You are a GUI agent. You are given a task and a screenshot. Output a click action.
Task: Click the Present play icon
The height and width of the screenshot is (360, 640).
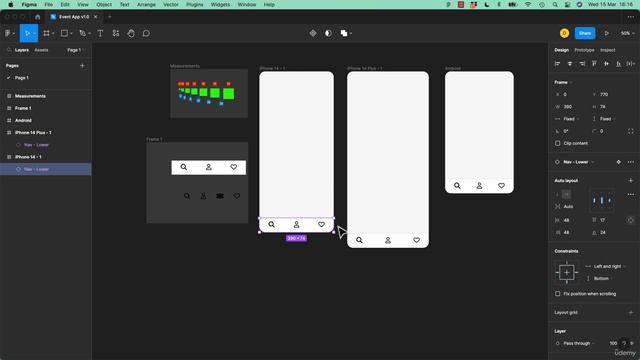tap(607, 33)
